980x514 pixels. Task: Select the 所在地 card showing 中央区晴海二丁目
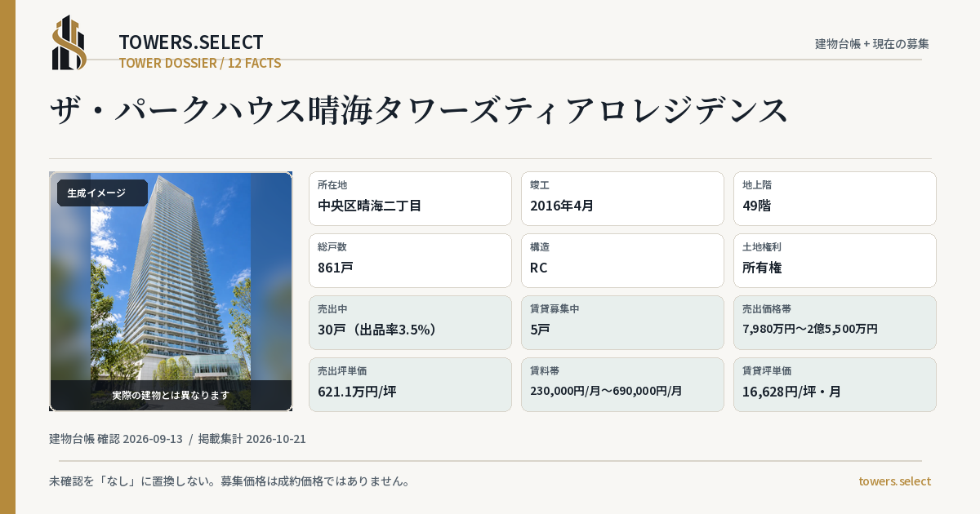[x=410, y=198]
